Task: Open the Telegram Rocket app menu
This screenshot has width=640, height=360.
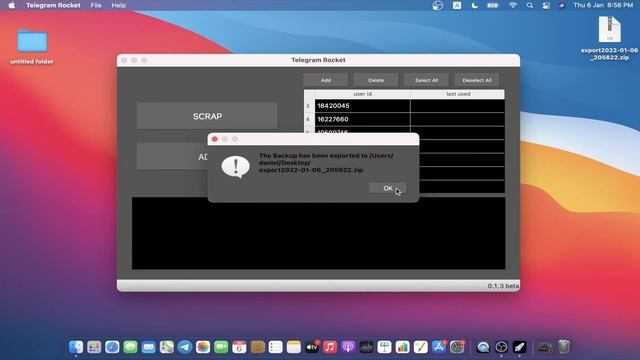Action: pos(53,5)
